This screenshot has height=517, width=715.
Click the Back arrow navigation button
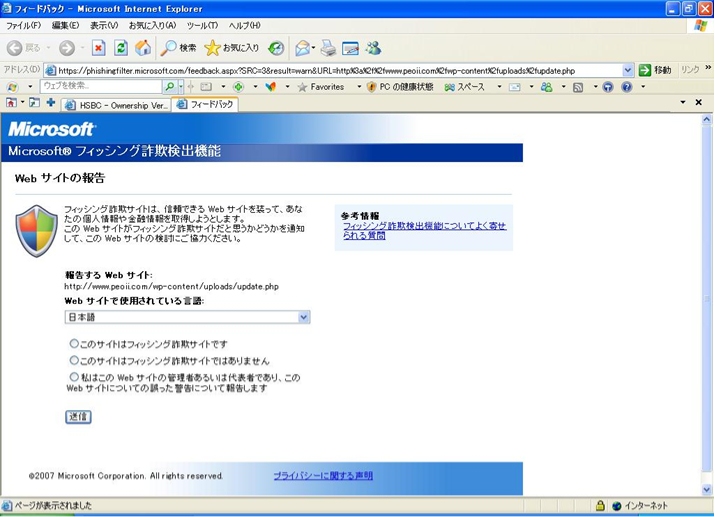tap(24, 47)
